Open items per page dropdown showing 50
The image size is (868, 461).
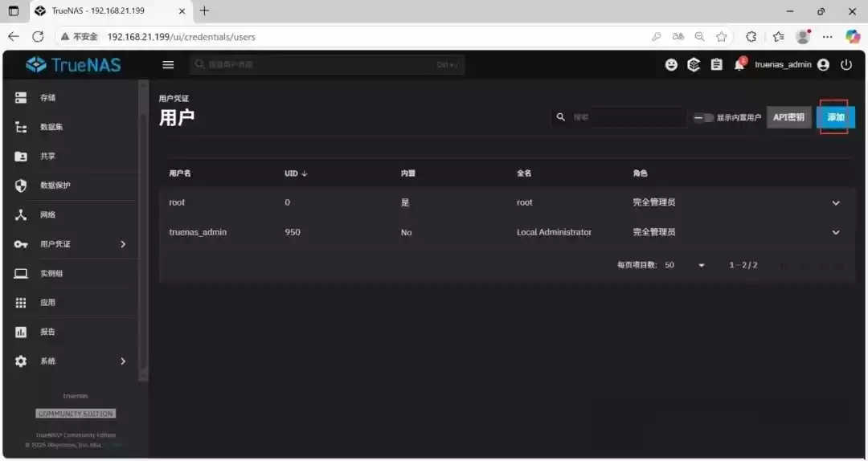684,265
